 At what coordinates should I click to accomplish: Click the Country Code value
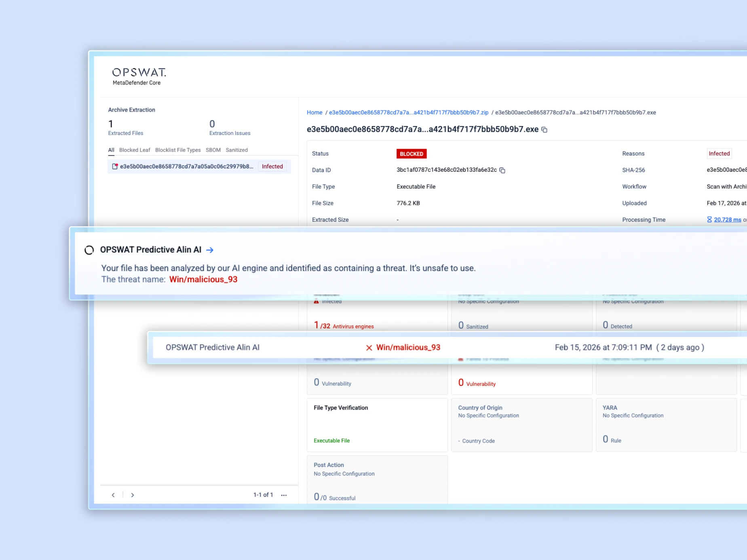[477, 441]
